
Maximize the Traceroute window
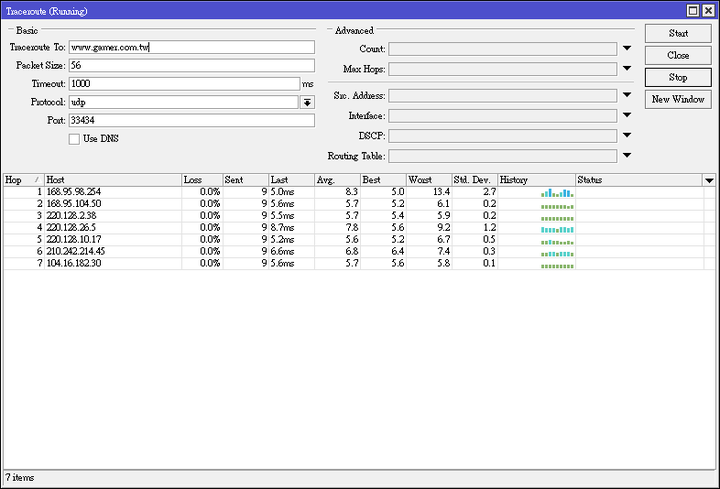[693, 11]
